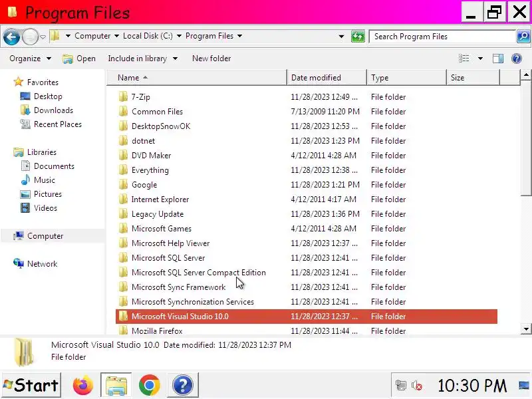532x399 pixels.
Task: Select Favorites in the navigation pane
Action: [x=36, y=82]
